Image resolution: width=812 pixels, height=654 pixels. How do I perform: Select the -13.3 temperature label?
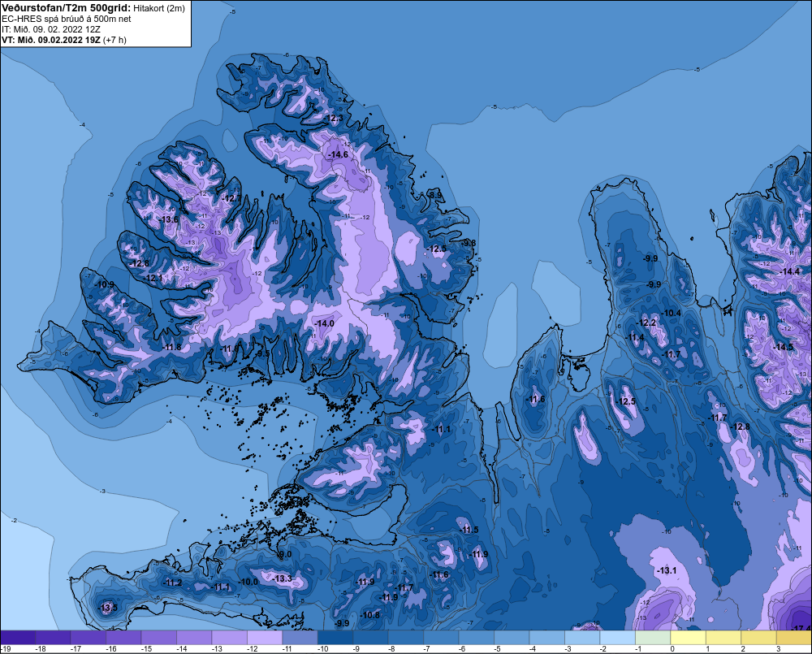[283, 578]
